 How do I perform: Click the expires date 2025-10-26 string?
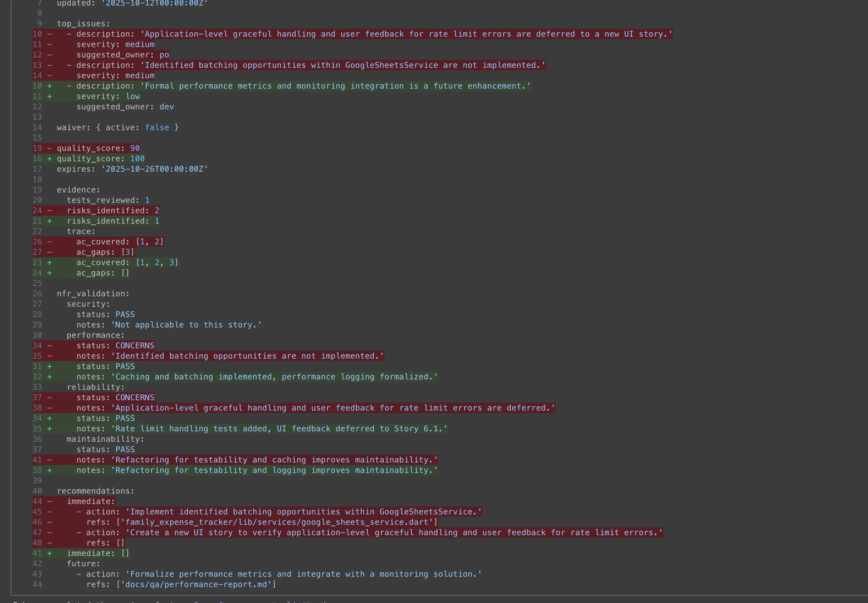pos(154,169)
